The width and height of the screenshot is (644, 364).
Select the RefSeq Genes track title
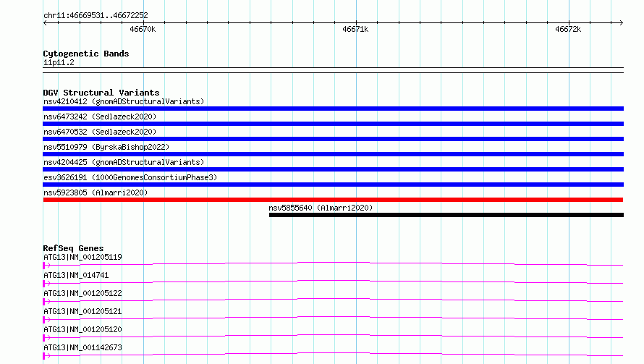pyautogui.click(x=73, y=248)
